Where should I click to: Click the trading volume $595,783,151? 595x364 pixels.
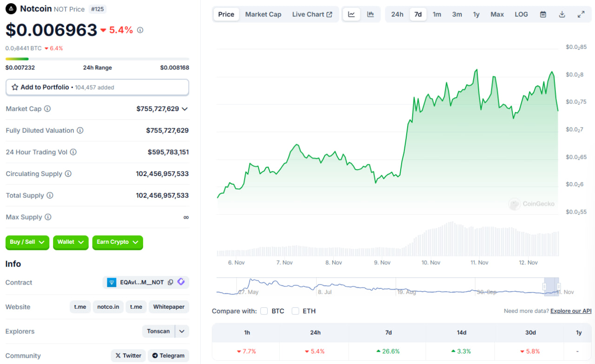click(168, 152)
